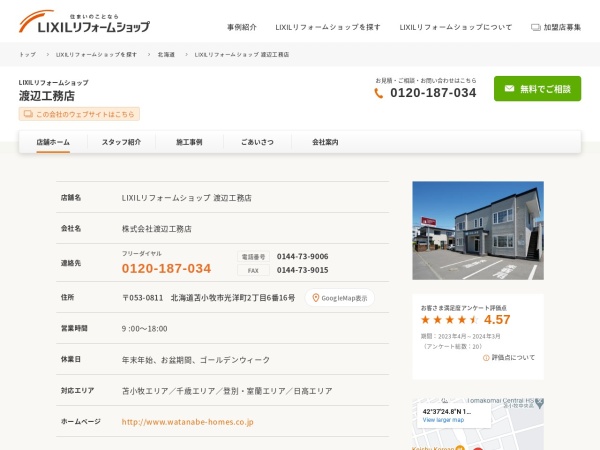600x450 pixels.
Task: Click the Google map preview area
Action: click(478, 424)
